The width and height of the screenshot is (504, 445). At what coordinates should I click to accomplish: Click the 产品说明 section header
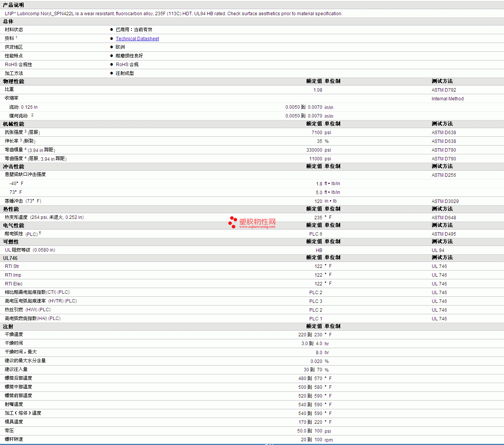[13, 5]
